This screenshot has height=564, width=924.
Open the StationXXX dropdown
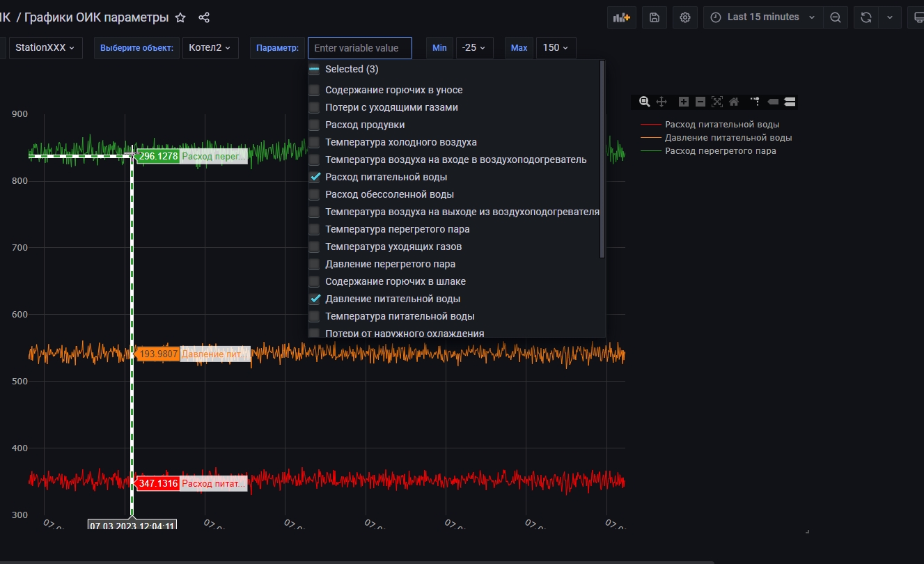[x=45, y=48]
